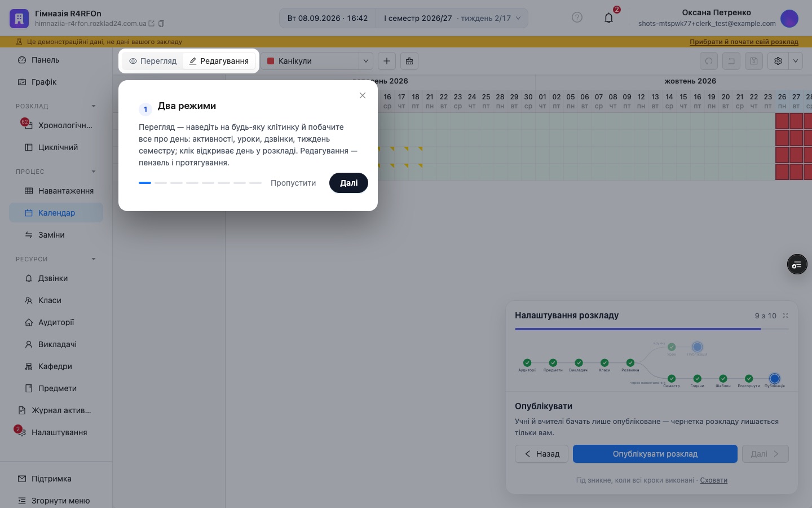Collapse the РОЗКЛАД sidebar section

tap(94, 106)
